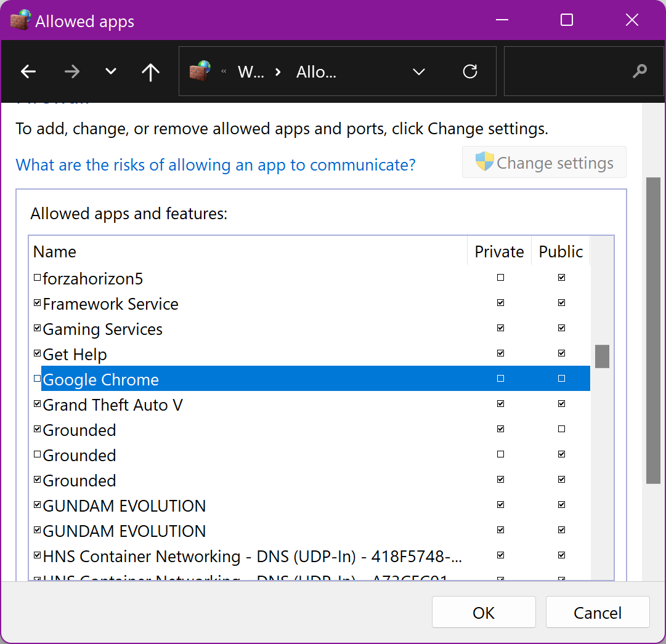Image resolution: width=666 pixels, height=644 pixels.
Task: Toggle Public checkbox for Grand Theft Auto V
Action: coord(561,404)
